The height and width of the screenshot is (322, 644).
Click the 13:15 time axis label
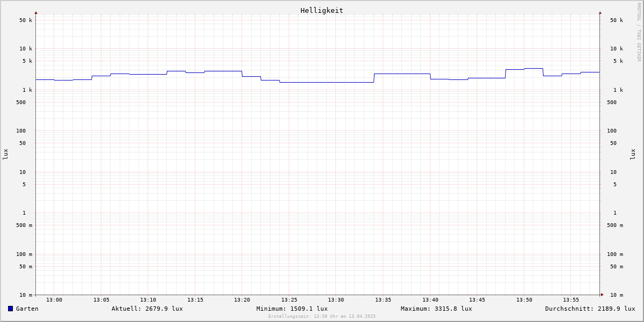195,300
